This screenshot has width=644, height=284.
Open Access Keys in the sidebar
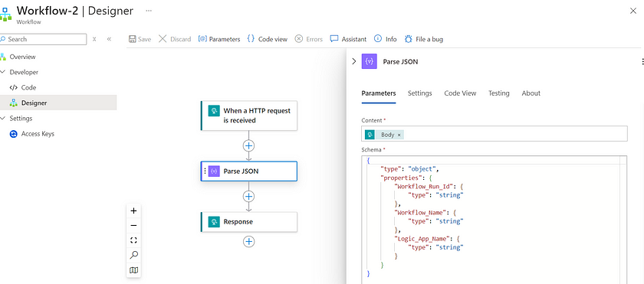(38, 134)
